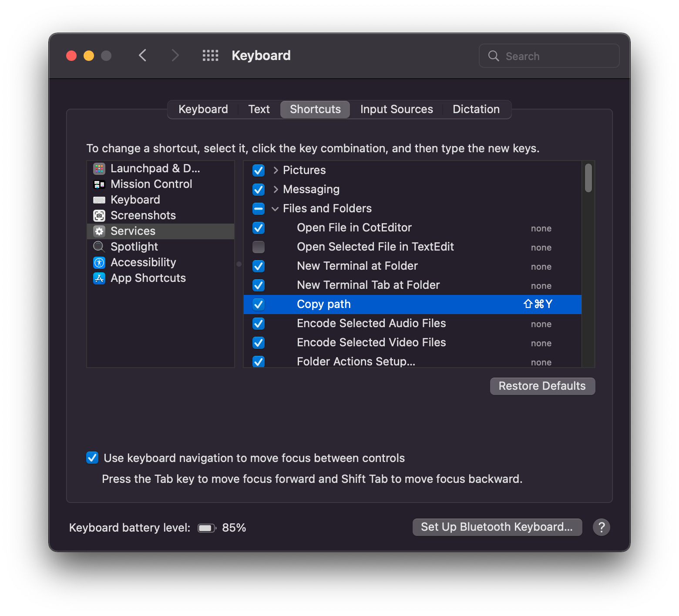Click 'none' shortcut for Open File in CotEditor

(541, 229)
